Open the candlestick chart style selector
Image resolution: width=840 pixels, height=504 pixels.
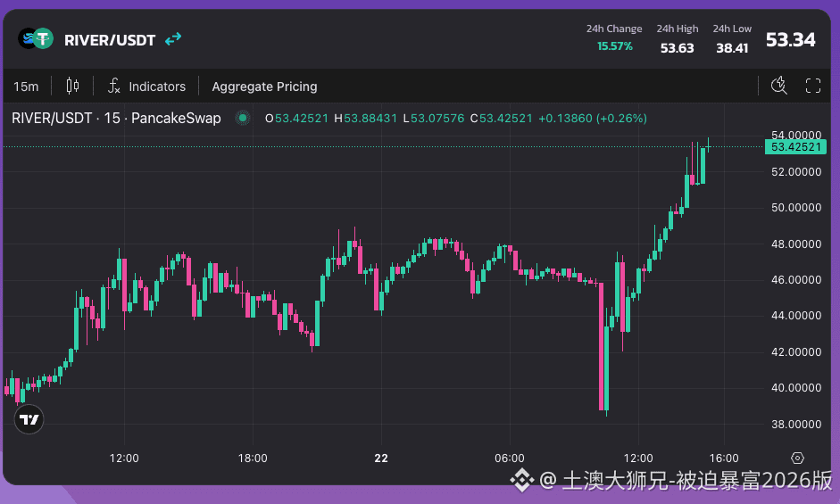click(x=72, y=86)
